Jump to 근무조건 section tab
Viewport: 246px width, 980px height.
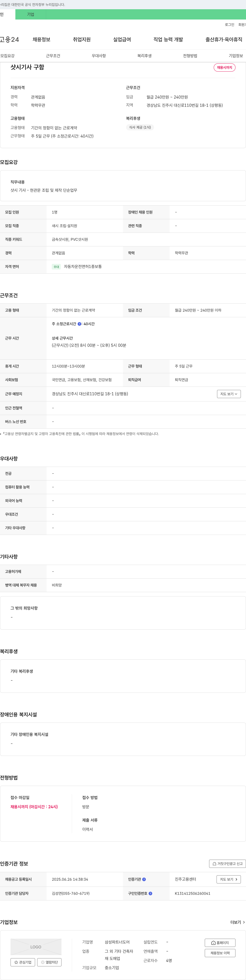[x=53, y=55]
